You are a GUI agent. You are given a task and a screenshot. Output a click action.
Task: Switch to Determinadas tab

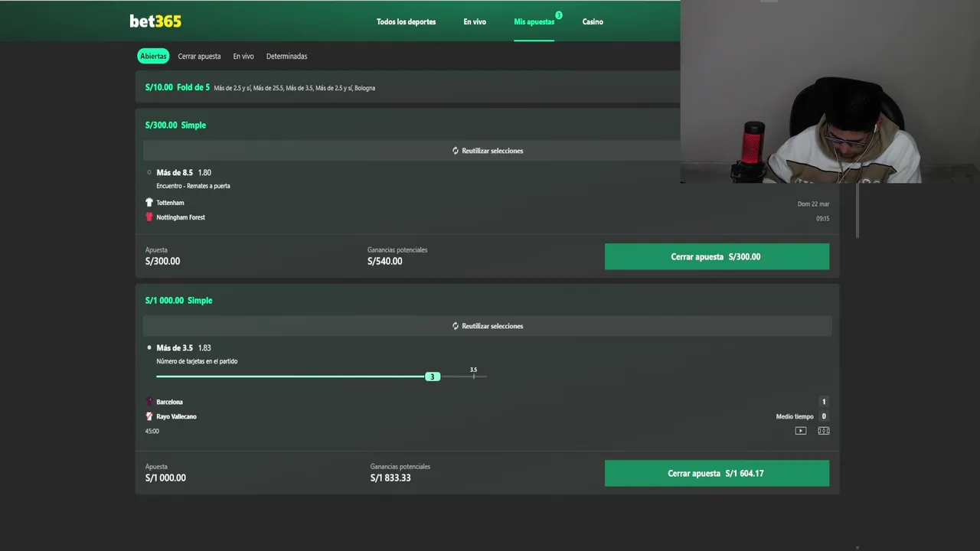(286, 56)
